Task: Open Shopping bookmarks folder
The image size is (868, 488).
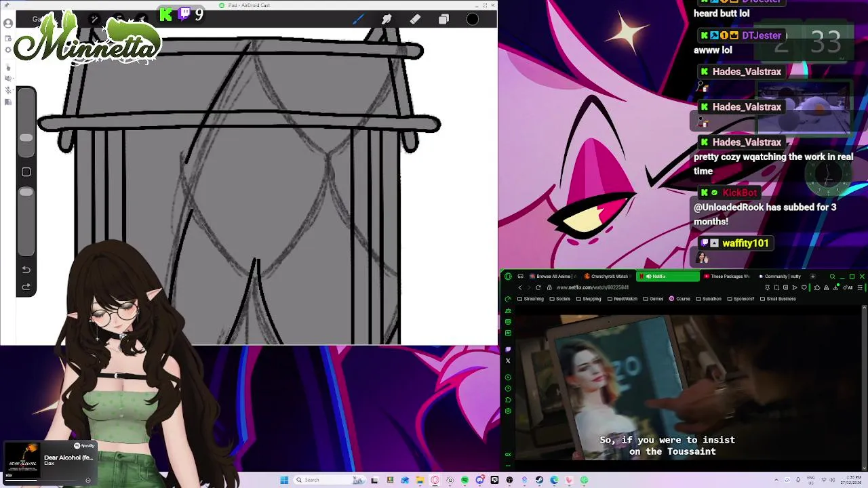Action: coord(589,299)
